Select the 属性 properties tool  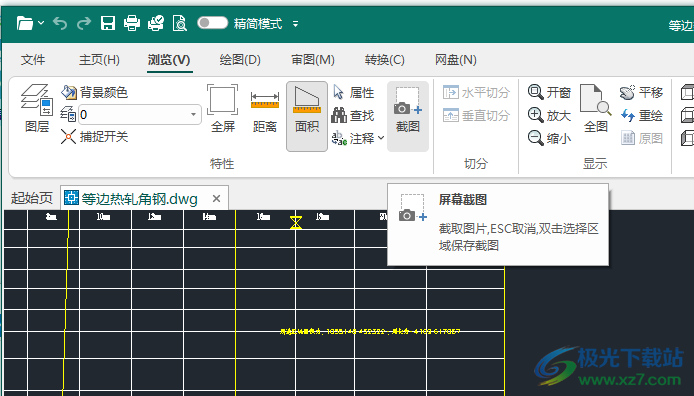(x=353, y=92)
